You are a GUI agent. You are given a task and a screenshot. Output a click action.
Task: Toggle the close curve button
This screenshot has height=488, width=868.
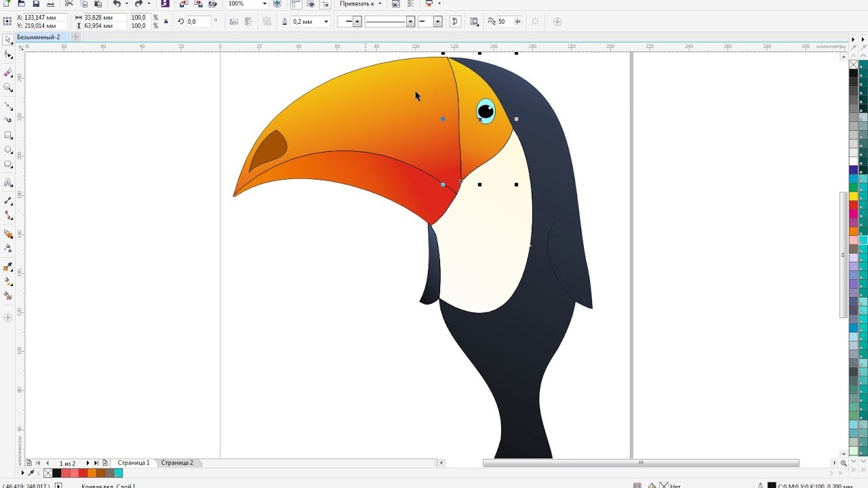(x=455, y=22)
